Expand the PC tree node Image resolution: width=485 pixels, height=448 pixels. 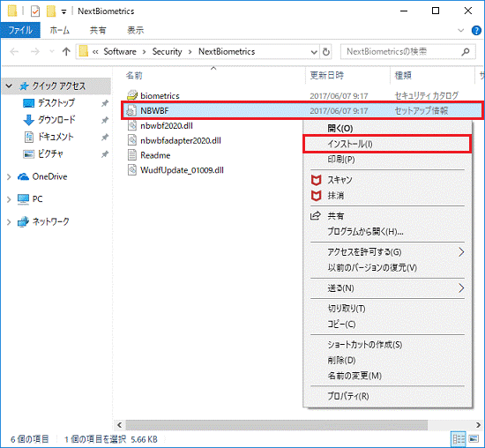click(9, 199)
